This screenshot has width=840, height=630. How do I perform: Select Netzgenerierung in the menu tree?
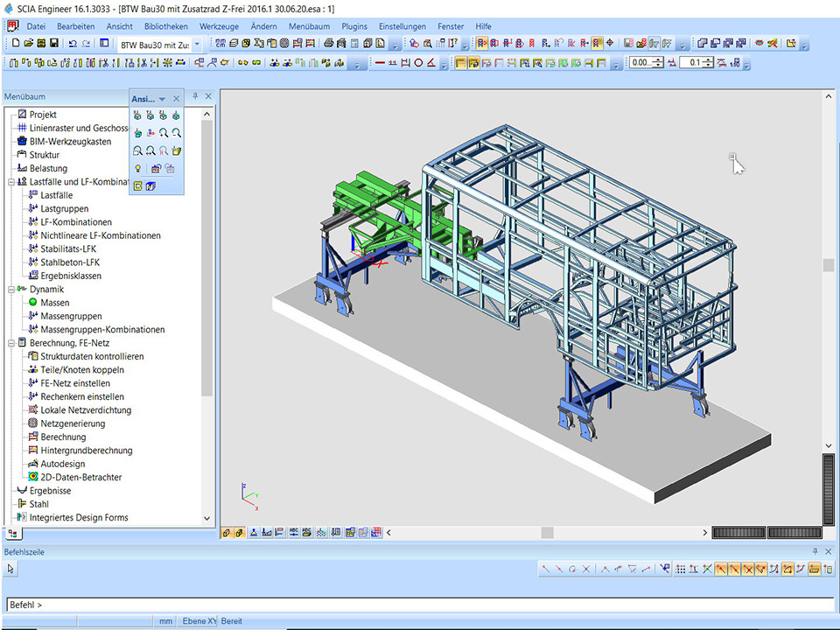coord(73,423)
